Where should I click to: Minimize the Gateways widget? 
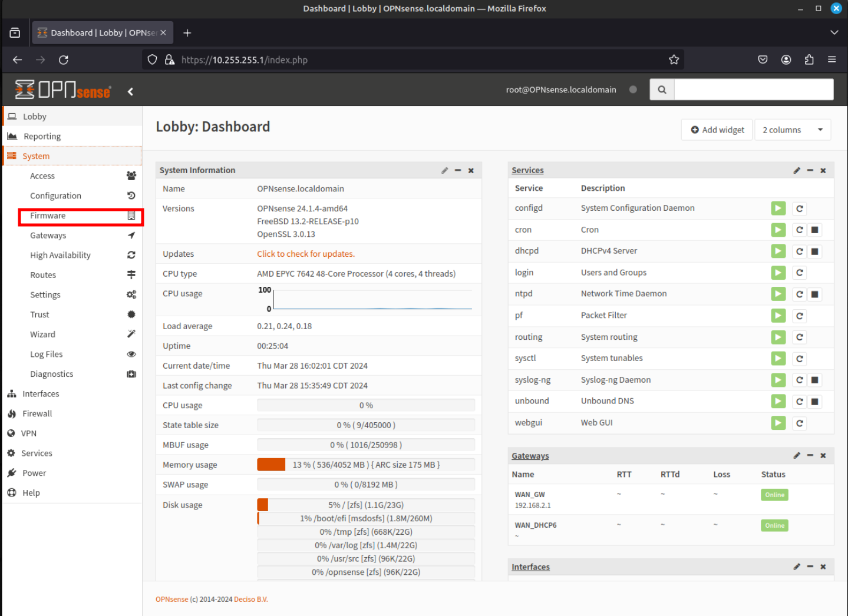click(x=810, y=455)
